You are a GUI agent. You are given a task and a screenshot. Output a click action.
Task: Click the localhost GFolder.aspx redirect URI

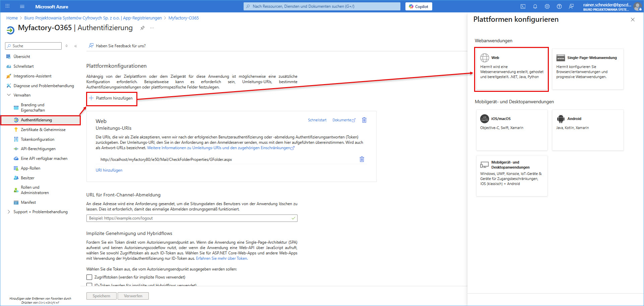pos(166,160)
